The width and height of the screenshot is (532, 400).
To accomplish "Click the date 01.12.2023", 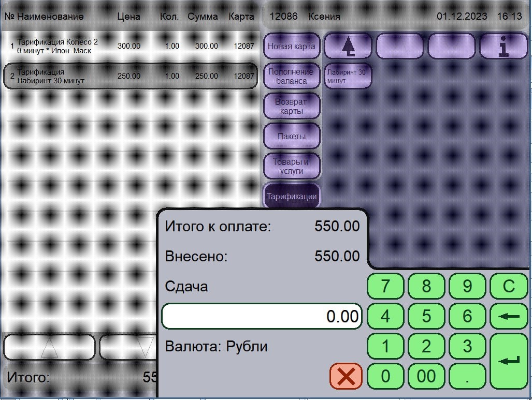I will 462,16.
